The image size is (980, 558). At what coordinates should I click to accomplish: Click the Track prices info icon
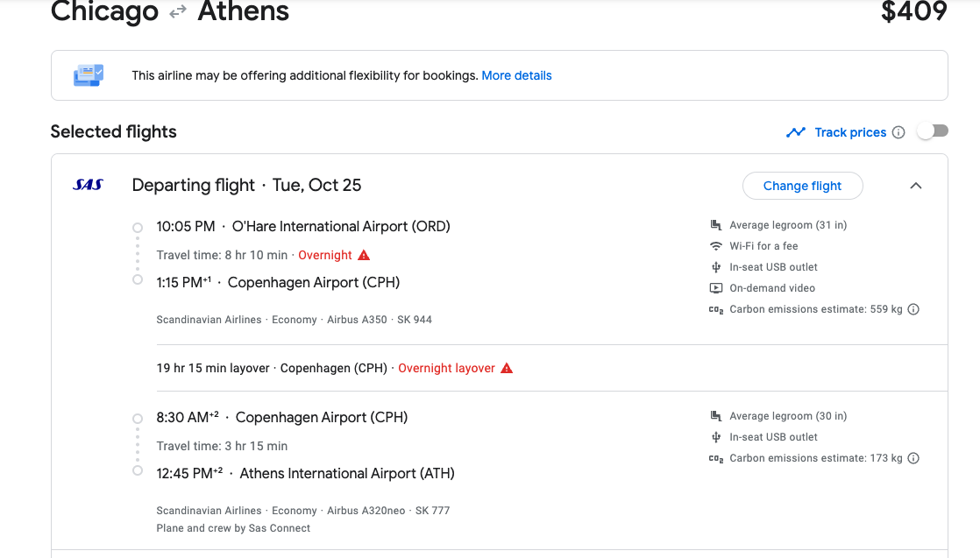tap(898, 132)
